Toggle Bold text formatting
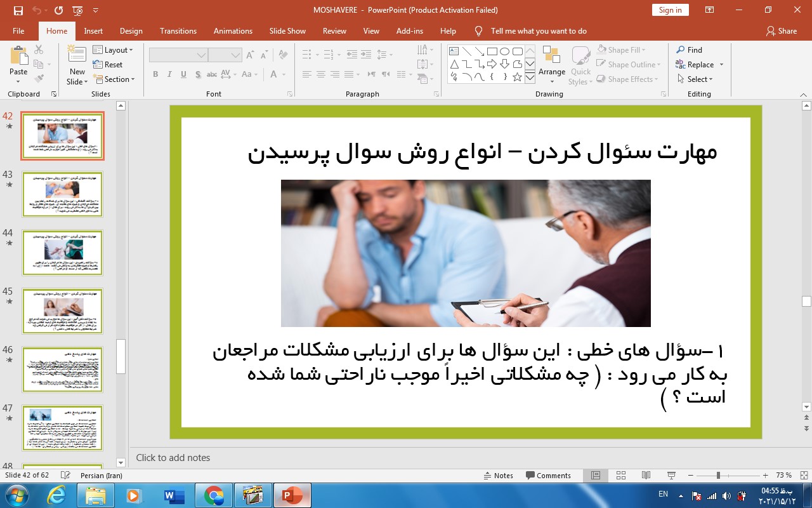812x508 pixels. (x=155, y=74)
